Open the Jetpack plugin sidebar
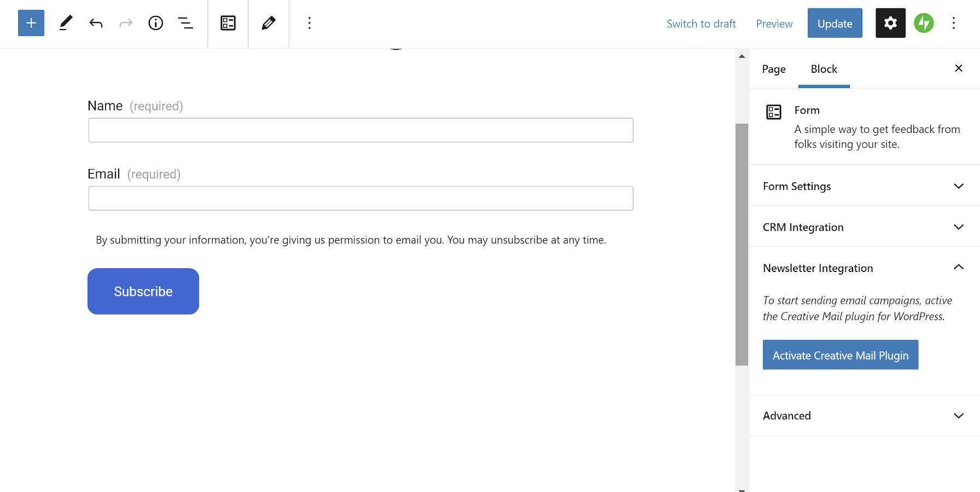 [923, 23]
